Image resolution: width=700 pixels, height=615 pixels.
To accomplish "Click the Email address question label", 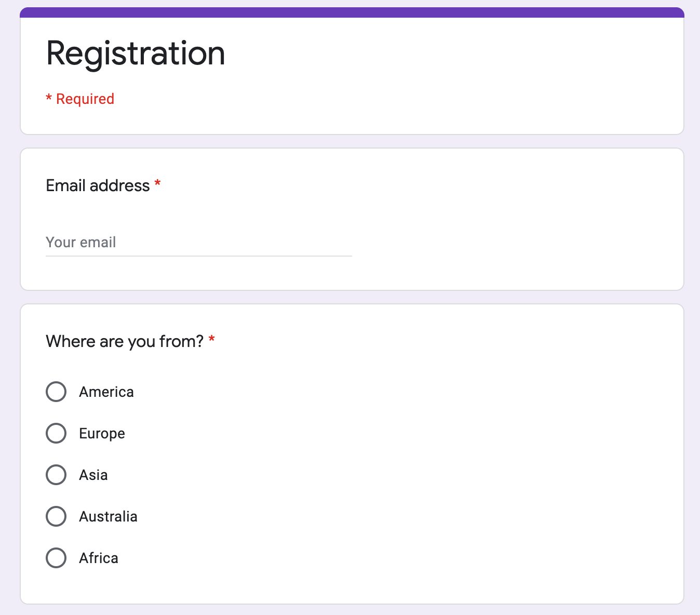I will coord(98,186).
